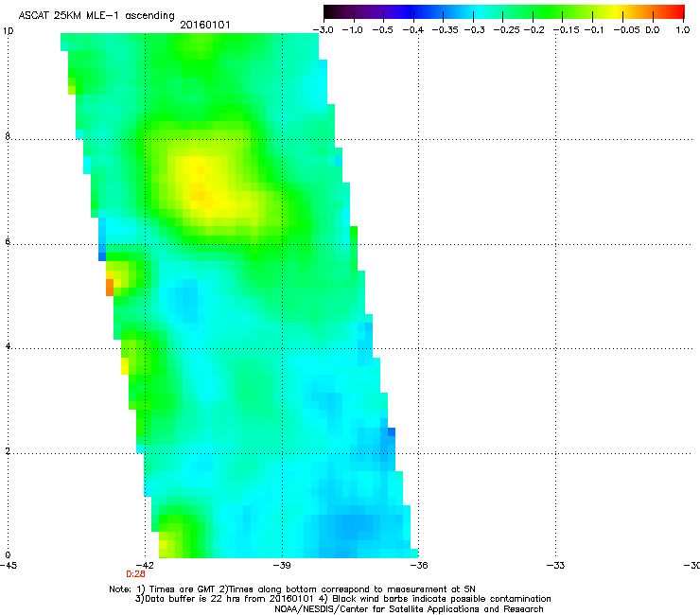
Task: Click the latitude axis label '10'
Action: click(x=8, y=31)
